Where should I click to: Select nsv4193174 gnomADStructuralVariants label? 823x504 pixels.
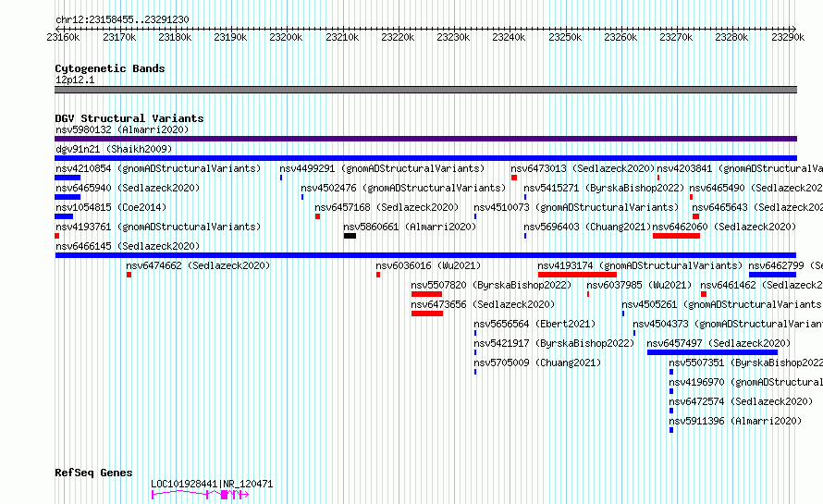(x=640, y=265)
